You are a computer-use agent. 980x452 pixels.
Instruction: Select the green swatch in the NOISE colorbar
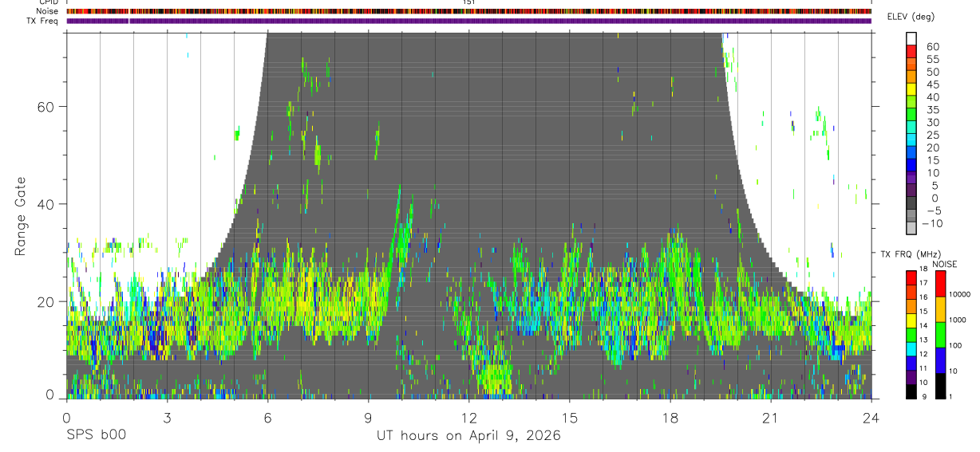pyautogui.click(x=940, y=334)
